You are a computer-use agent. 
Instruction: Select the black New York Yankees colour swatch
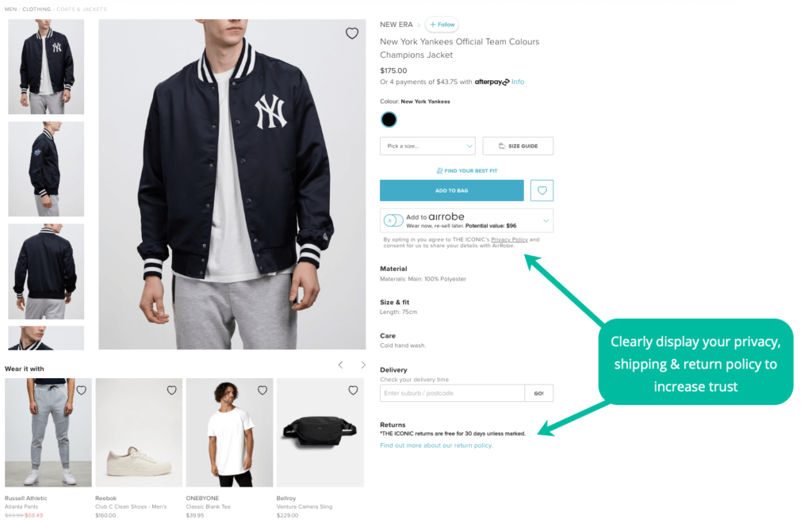pyautogui.click(x=389, y=120)
